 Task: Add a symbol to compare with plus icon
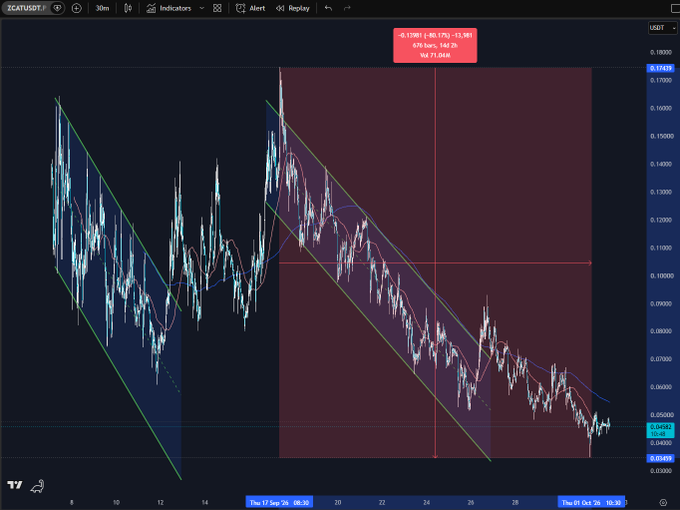click(x=76, y=8)
